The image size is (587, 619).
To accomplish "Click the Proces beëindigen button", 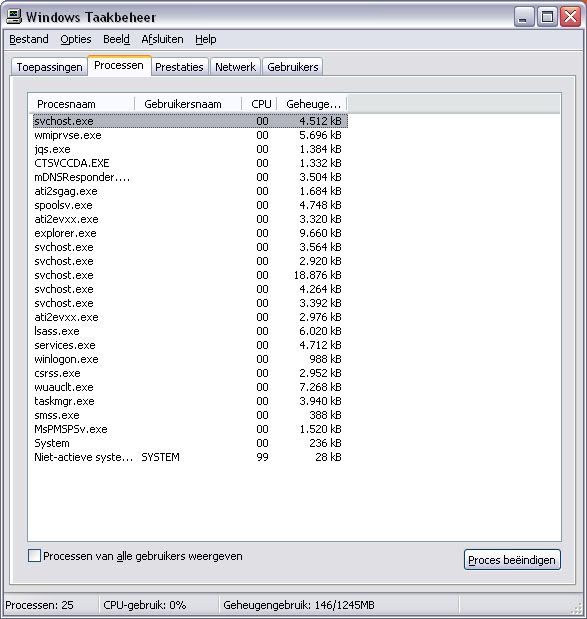I will click(x=512, y=560).
